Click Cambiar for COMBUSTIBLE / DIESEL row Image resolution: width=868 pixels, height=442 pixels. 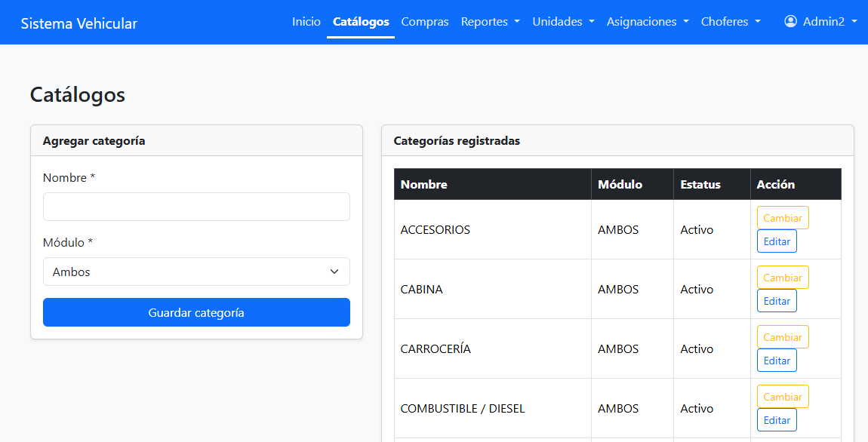[783, 397]
